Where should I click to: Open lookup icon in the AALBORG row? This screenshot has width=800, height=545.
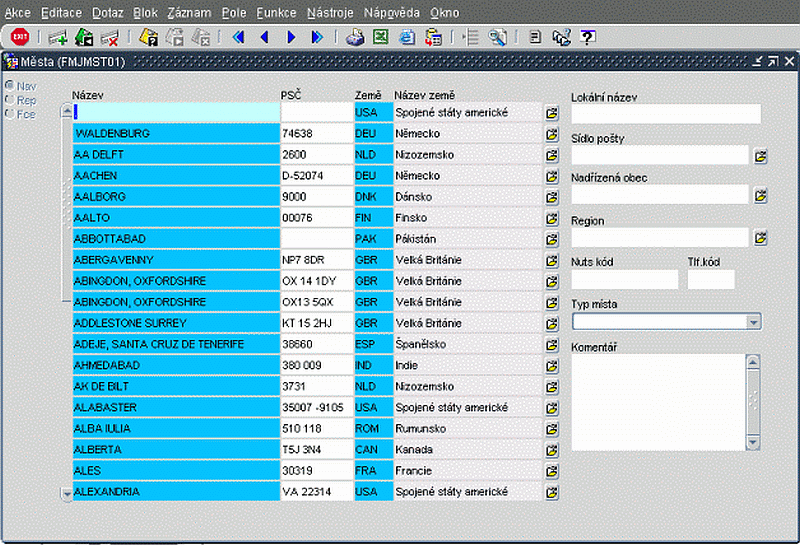pos(551,197)
